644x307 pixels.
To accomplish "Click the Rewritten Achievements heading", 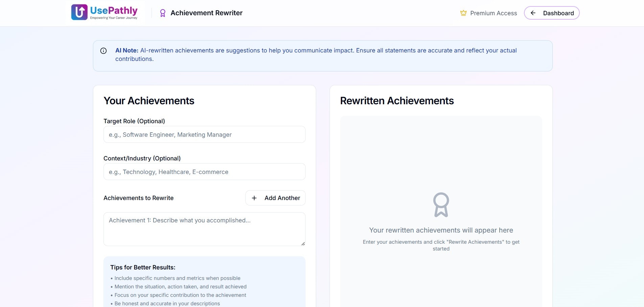I will [x=397, y=101].
